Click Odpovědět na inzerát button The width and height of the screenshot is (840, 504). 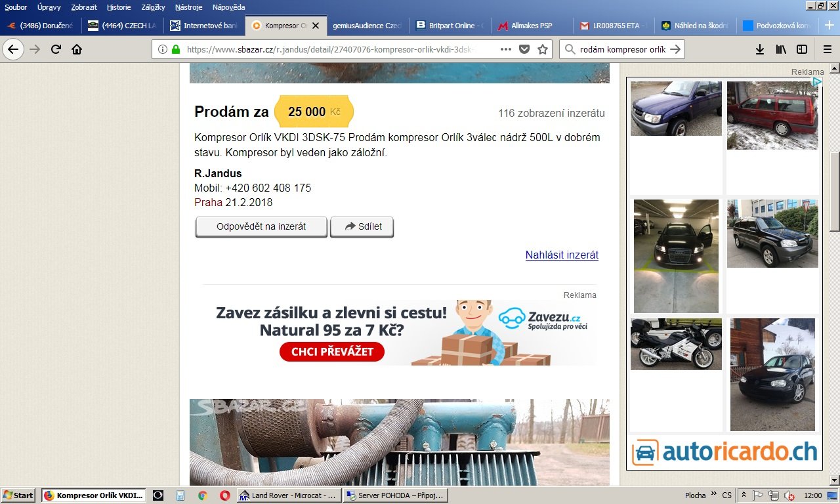pos(261,226)
